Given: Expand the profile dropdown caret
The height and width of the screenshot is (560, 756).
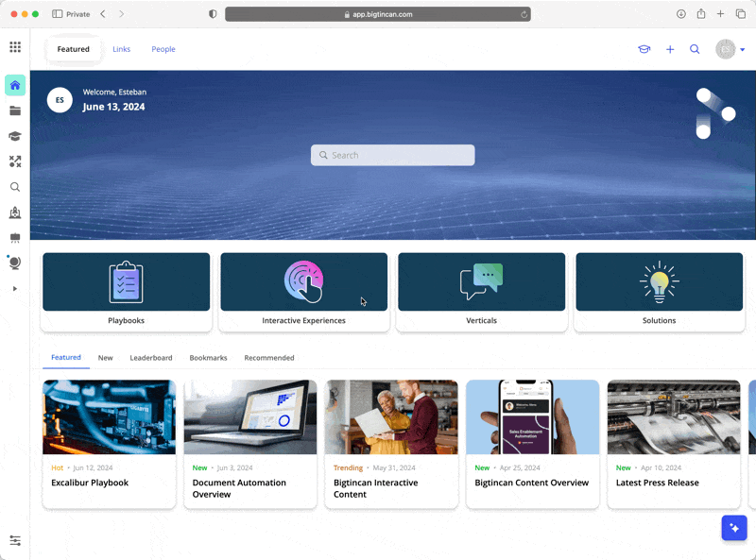Looking at the screenshot, I should tap(743, 50).
